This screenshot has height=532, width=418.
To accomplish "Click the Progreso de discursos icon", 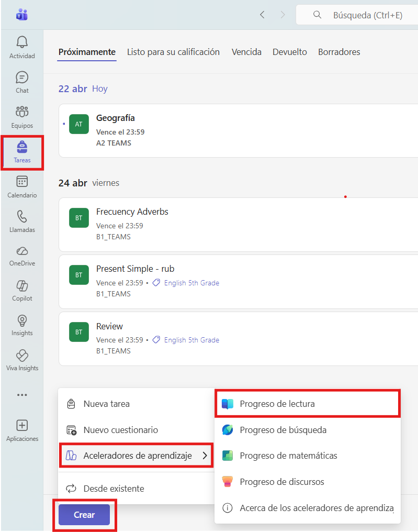I will tap(228, 481).
